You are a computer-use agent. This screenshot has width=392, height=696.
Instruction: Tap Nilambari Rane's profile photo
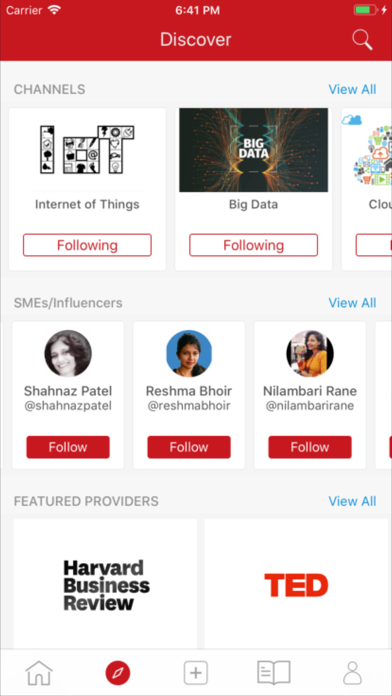(310, 353)
